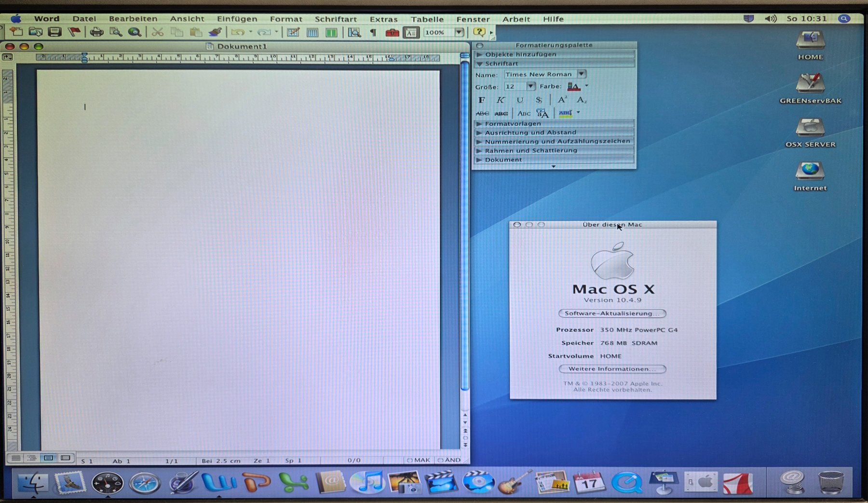The image size is (868, 503).
Task: Click the Open document folder icon
Action: 35,32
